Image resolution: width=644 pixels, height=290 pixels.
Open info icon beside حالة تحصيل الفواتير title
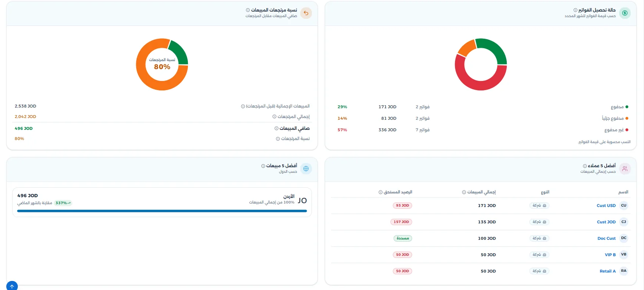[575, 10]
